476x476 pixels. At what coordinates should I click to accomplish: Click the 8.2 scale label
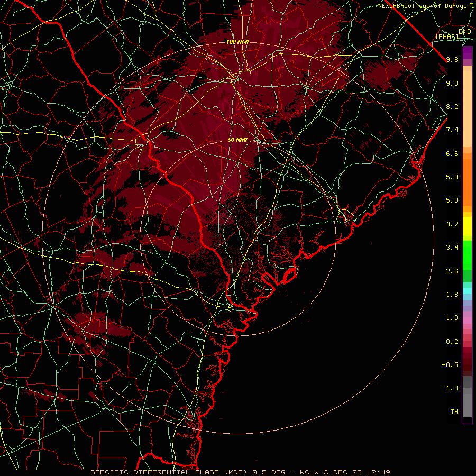tap(452, 106)
